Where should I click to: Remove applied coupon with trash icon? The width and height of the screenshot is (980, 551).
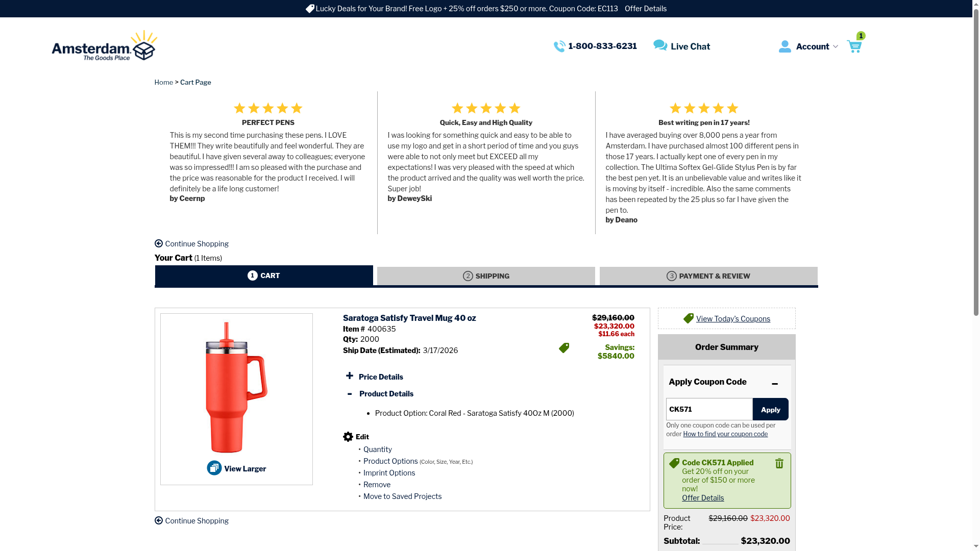779,463
